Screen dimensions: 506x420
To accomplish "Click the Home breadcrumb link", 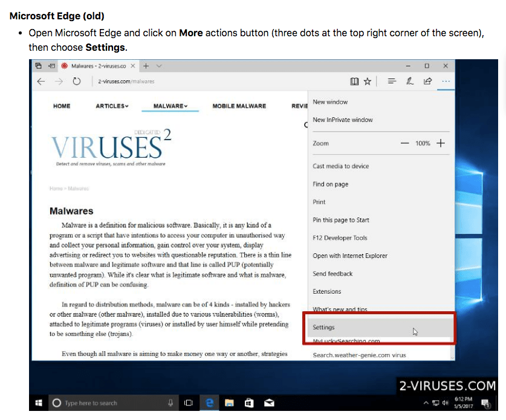I will 56,189.
